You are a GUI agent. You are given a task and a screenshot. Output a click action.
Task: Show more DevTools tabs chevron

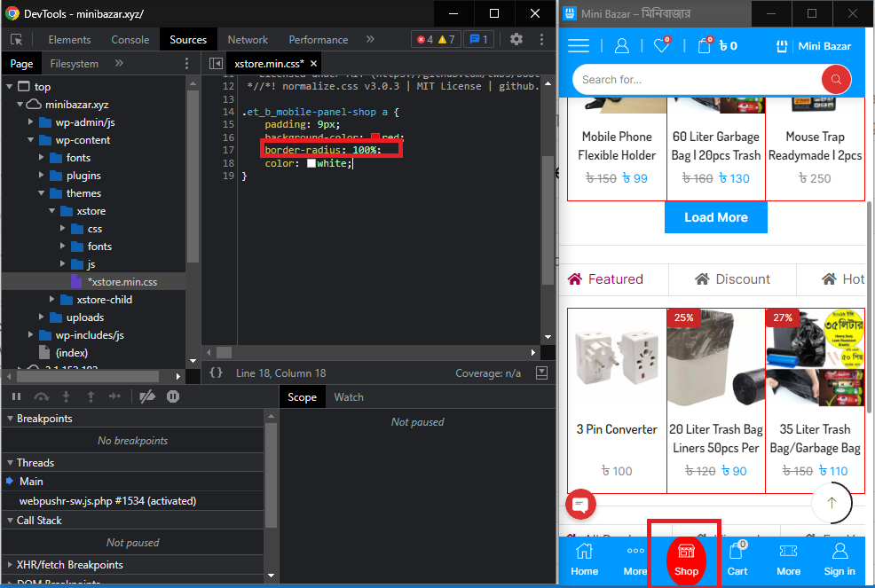coord(370,39)
